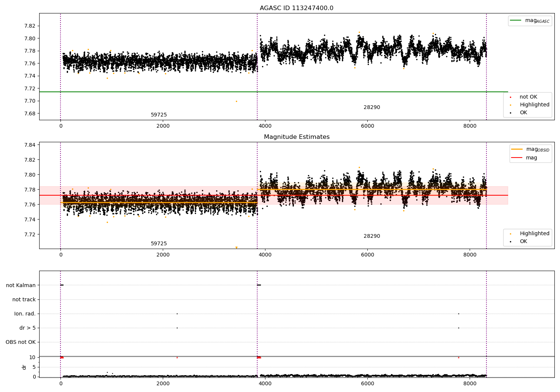Viewport: 560px width, 392px height.
Task: Click the 'OBS not OK' row label
Action: click(x=21, y=342)
